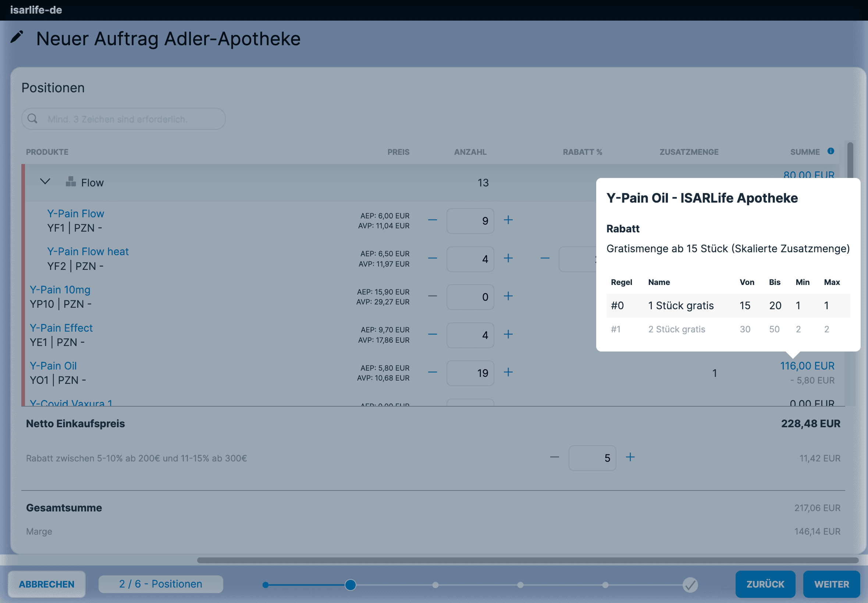
Task: Click ABBRECHEN to cancel the order
Action: pyautogui.click(x=46, y=584)
